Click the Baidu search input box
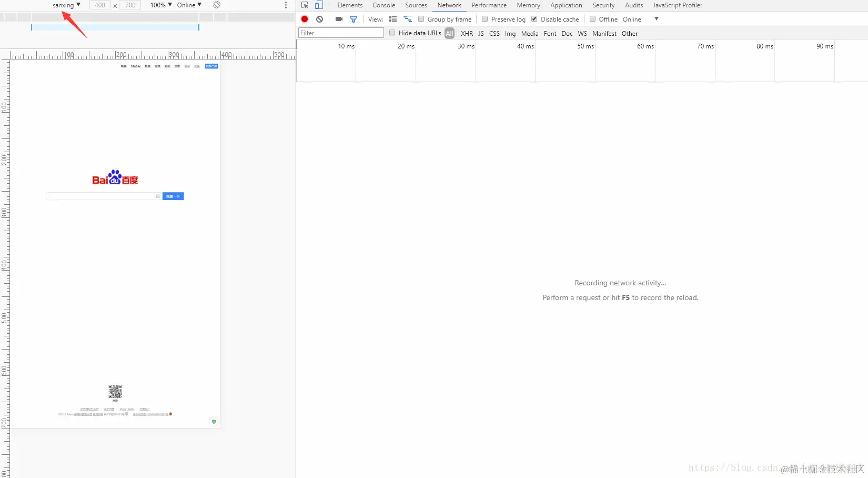Image resolution: width=868 pixels, height=478 pixels. point(104,196)
